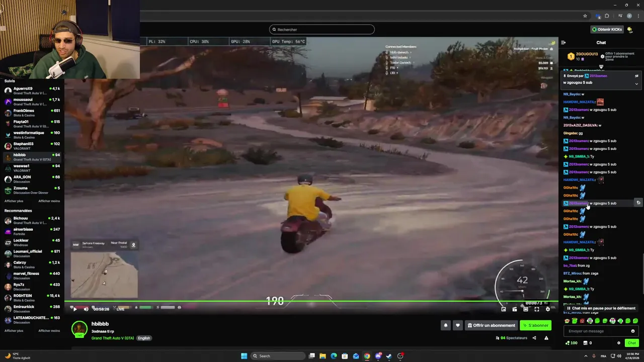Screen dimensions: 644x362
Task: Click Afficher moins under Recommandées
Action: [49, 331]
